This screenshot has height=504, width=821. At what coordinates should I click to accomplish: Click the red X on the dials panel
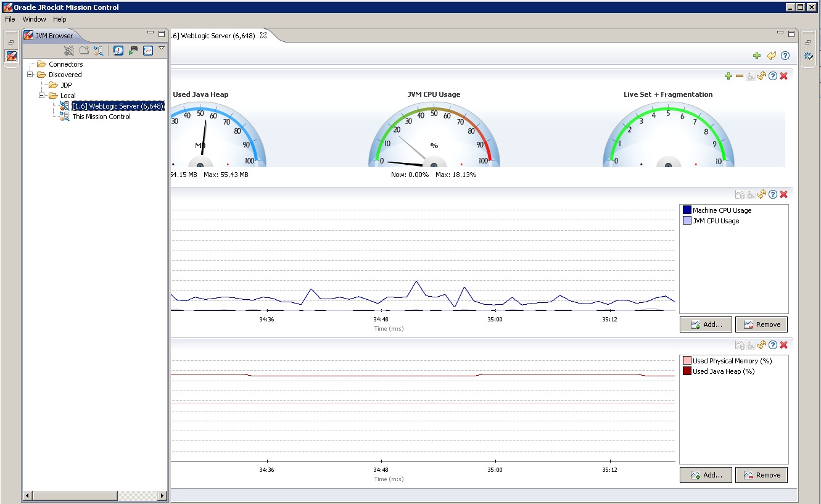783,76
